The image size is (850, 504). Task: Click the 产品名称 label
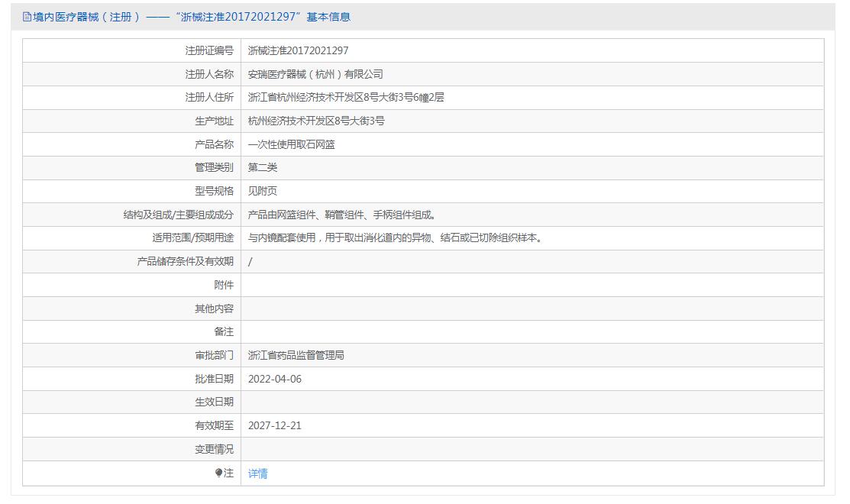[x=214, y=144]
